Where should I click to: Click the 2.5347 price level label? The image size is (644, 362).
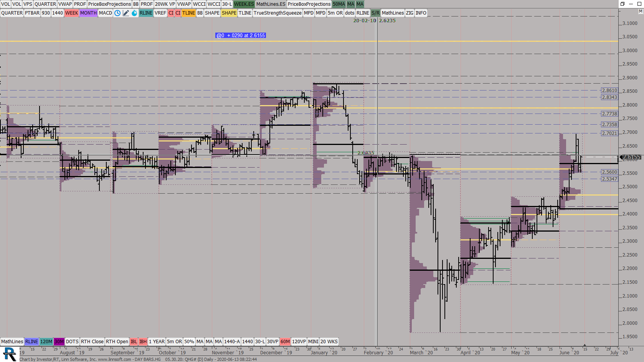tap(609, 179)
